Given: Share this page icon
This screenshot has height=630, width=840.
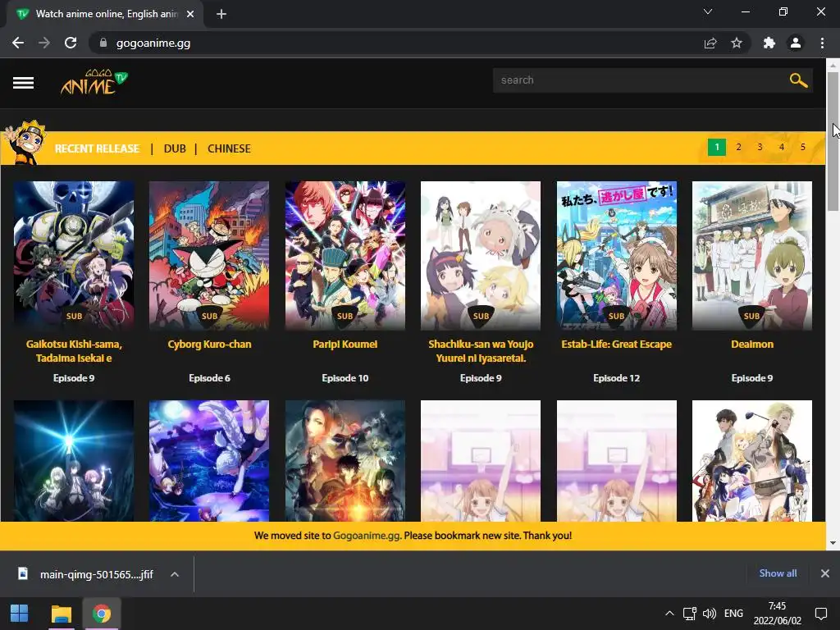Looking at the screenshot, I should click(x=710, y=43).
